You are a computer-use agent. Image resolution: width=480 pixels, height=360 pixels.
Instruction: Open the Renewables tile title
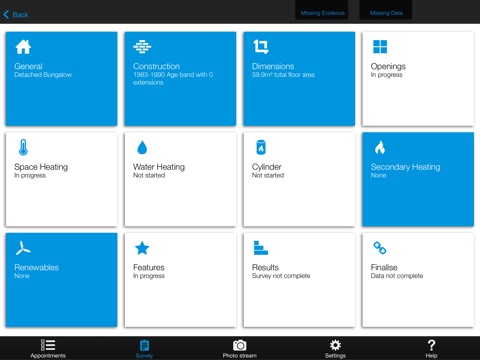tap(36, 267)
